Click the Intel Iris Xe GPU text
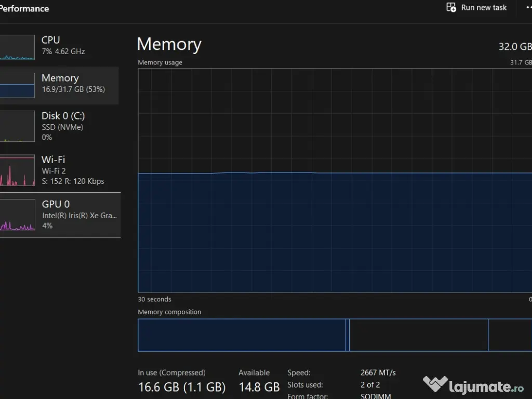 tap(79, 216)
